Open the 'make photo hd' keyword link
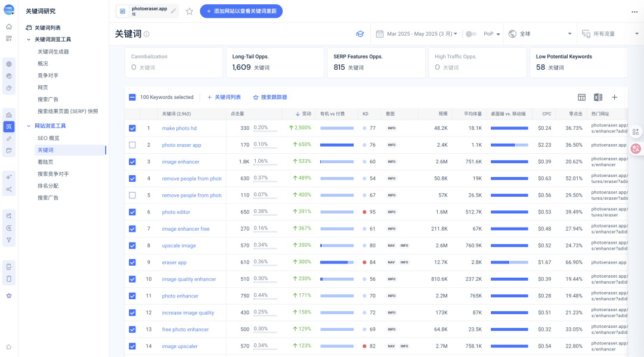644x357 pixels. 179,128
